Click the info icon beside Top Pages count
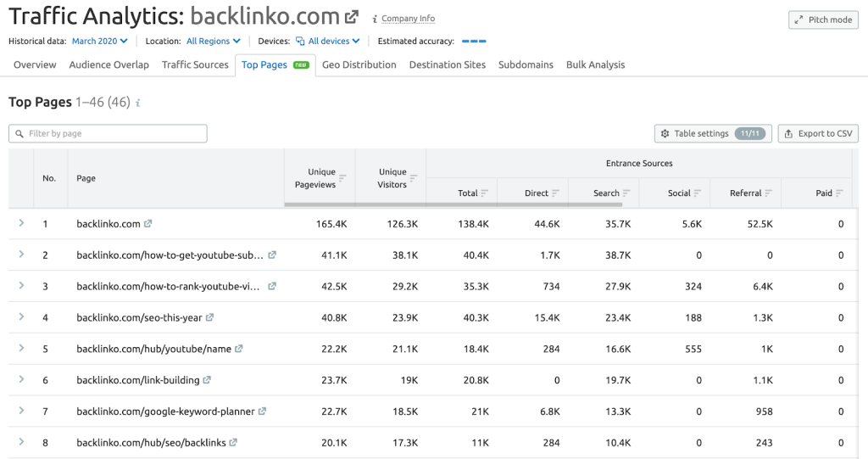The image size is (868, 459). click(x=138, y=103)
